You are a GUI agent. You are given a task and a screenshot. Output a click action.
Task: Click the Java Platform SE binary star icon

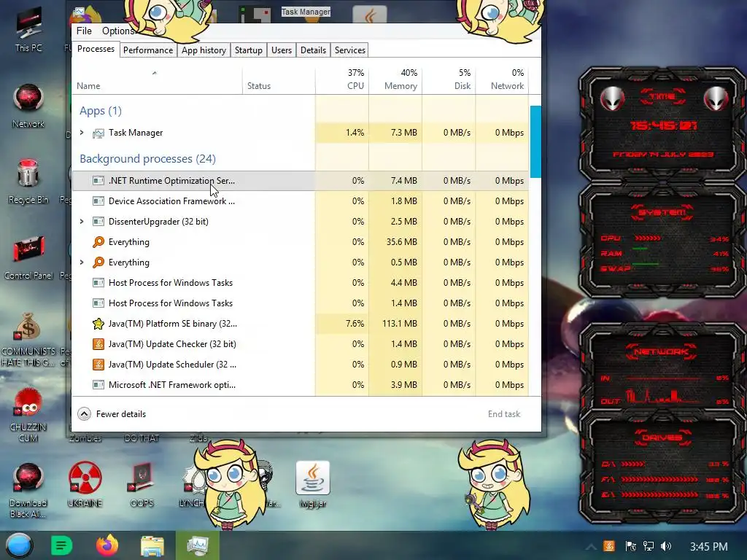click(x=98, y=324)
